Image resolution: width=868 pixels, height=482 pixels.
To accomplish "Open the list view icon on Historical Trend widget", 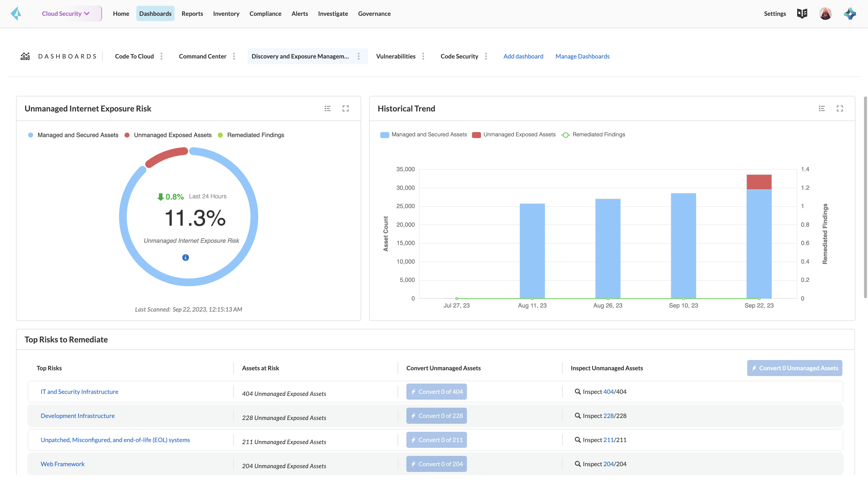I will click(822, 108).
